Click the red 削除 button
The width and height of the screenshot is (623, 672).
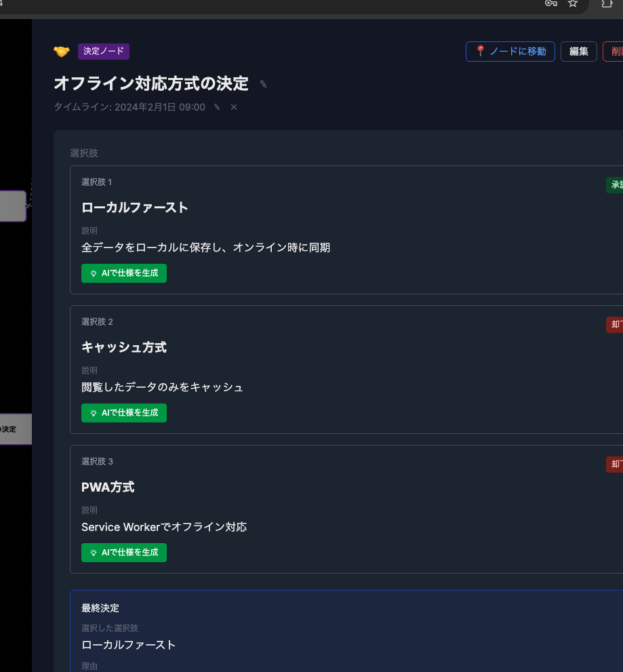[616, 52]
